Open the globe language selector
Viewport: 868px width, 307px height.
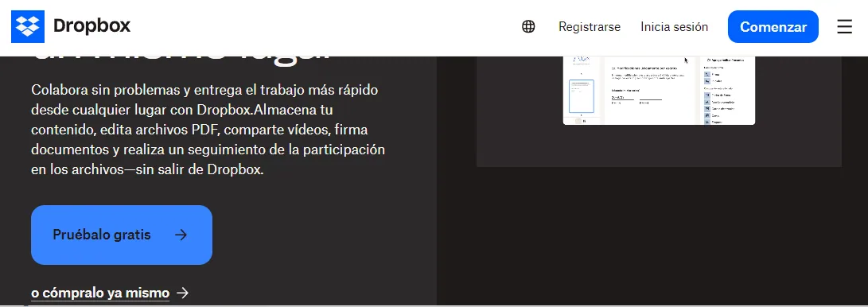click(528, 26)
